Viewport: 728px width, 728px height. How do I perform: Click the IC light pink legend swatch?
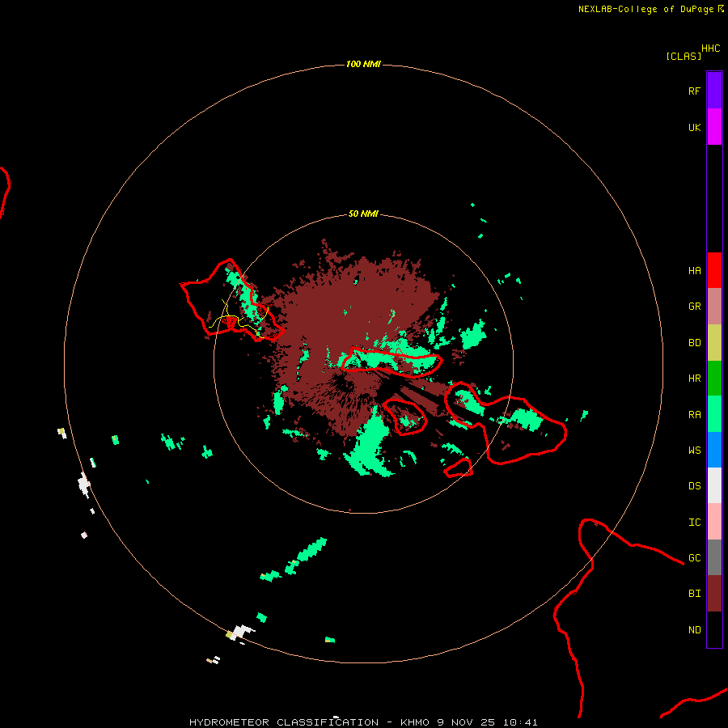[714, 522]
